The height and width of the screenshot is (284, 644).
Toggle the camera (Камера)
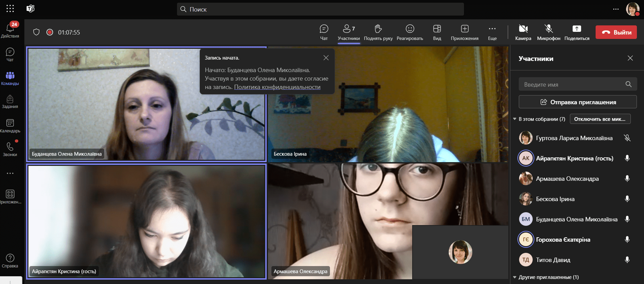tap(523, 32)
